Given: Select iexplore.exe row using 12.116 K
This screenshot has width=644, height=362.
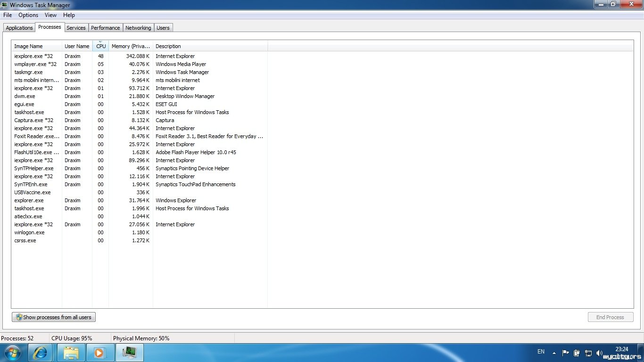Looking at the screenshot, I should (x=140, y=176).
